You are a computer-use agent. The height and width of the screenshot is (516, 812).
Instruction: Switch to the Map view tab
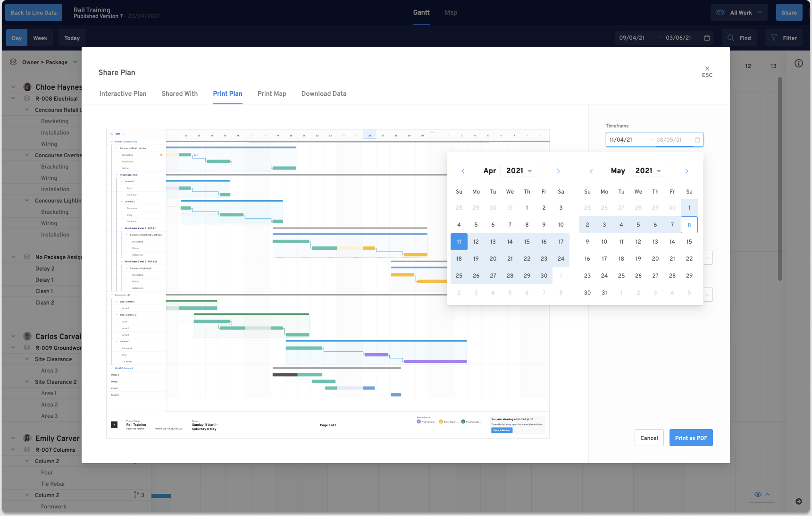451,12
